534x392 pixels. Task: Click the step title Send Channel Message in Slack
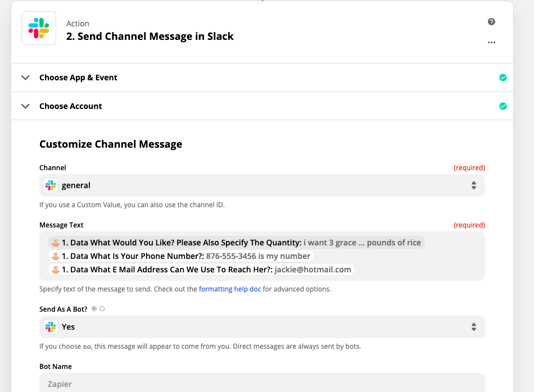point(150,37)
